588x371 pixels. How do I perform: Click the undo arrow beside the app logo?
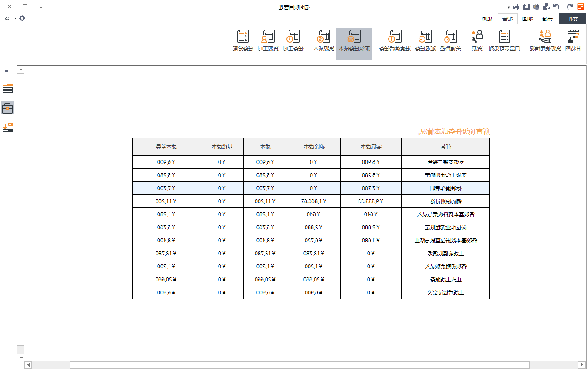coord(570,7)
